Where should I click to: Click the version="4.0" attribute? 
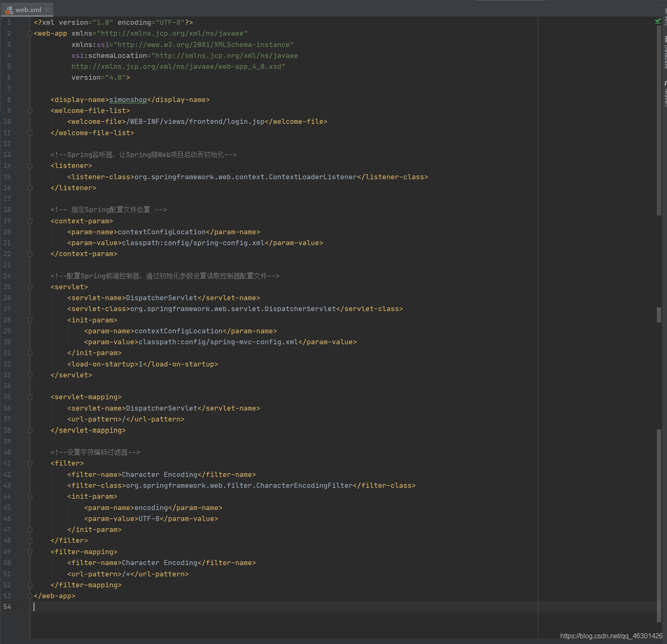point(99,78)
